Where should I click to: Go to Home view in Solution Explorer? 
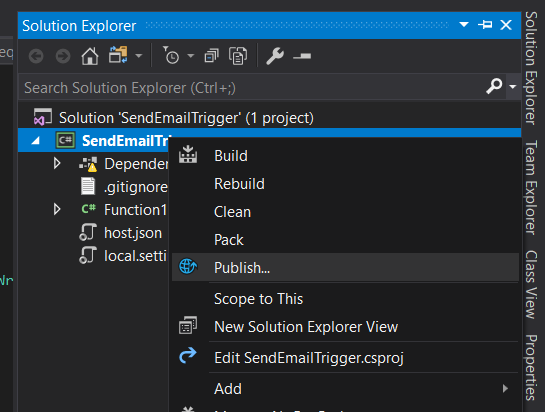point(90,56)
